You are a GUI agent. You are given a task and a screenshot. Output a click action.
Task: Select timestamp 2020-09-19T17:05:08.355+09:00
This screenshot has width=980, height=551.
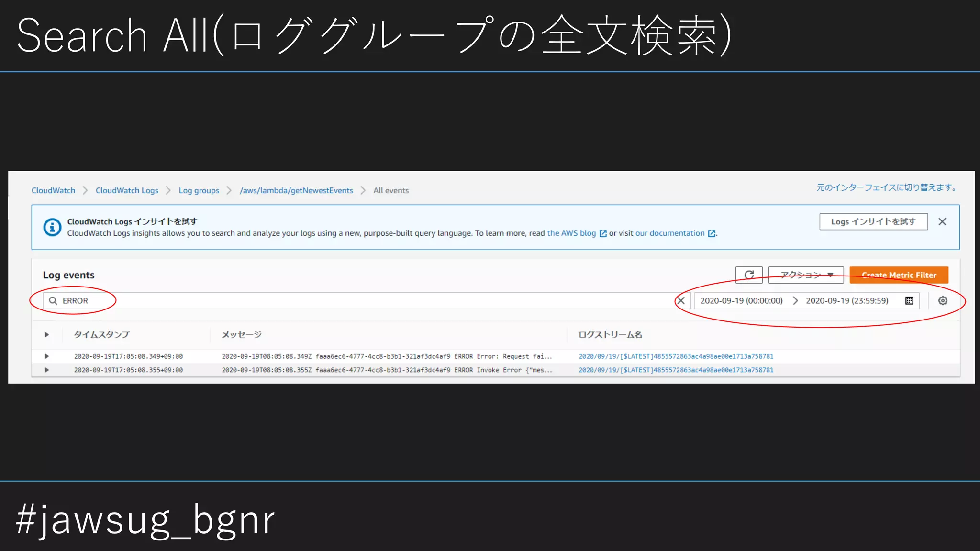tap(128, 370)
